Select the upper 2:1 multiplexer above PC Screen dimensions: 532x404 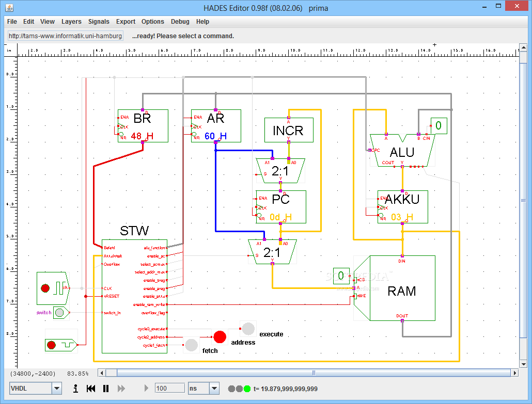pos(280,170)
